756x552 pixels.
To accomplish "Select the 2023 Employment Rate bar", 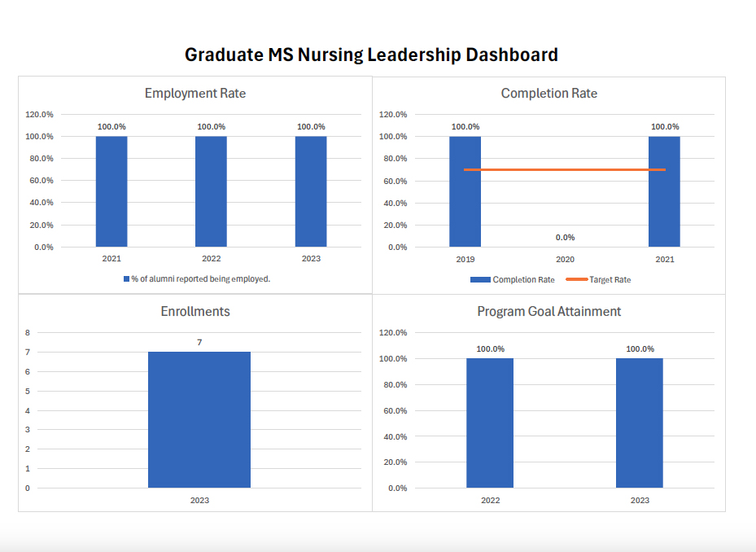I will 311,191.
